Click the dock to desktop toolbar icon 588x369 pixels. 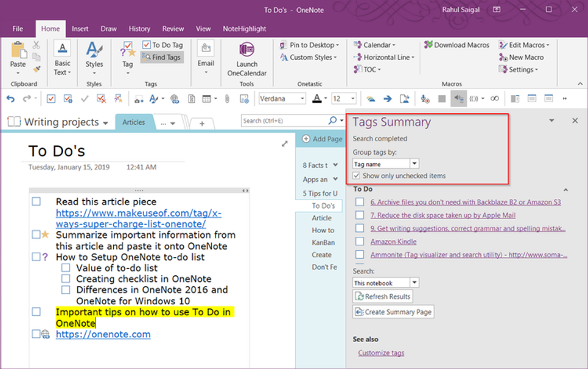(x=515, y=99)
